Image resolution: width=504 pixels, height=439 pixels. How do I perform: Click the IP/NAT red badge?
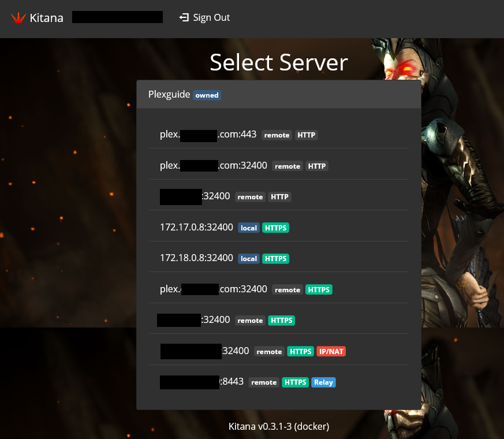331,351
